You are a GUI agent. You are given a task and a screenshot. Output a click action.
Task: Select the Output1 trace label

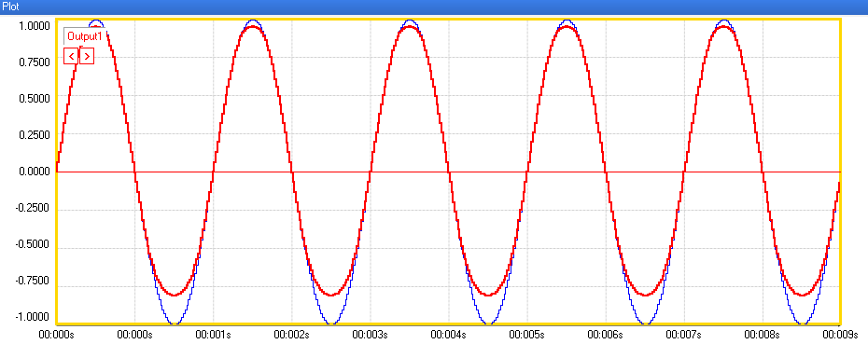[x=85, y=37]
